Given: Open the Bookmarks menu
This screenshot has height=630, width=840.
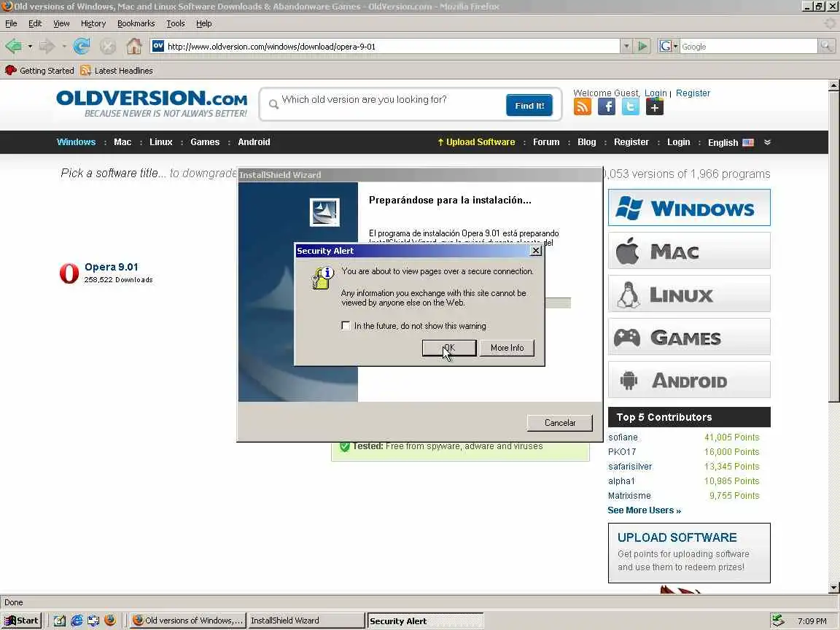Looking at the screenshot, I should pos(136,23).
